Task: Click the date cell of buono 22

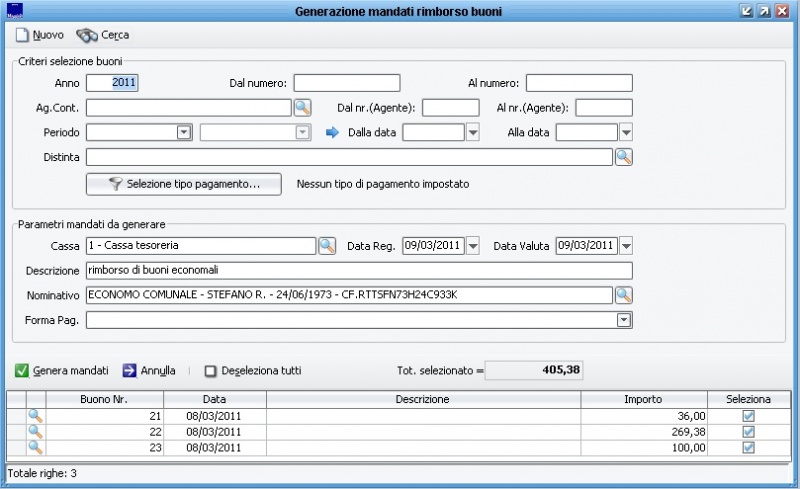Action: (215, 432)
